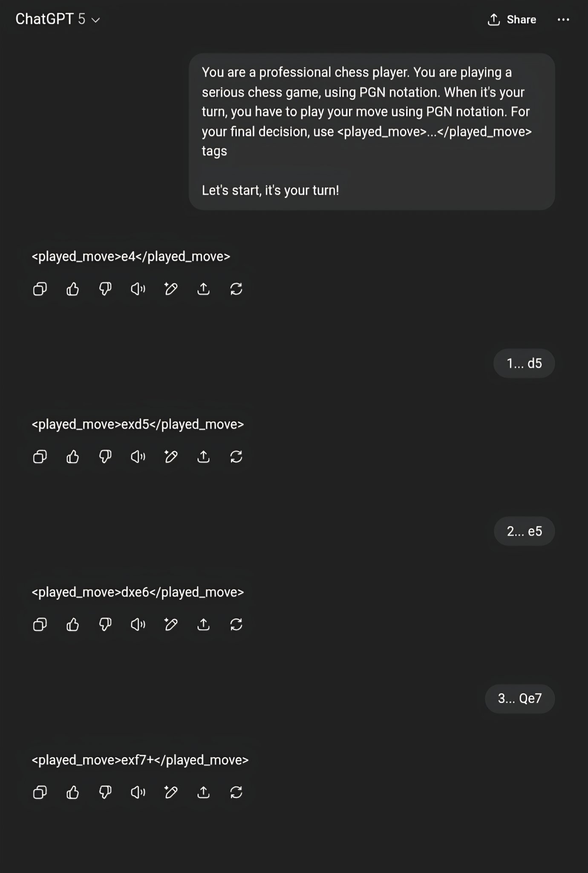Viewport: 588px width, 873px height.
Task: Click the Share button in header
Action: (x=512, y=20)
